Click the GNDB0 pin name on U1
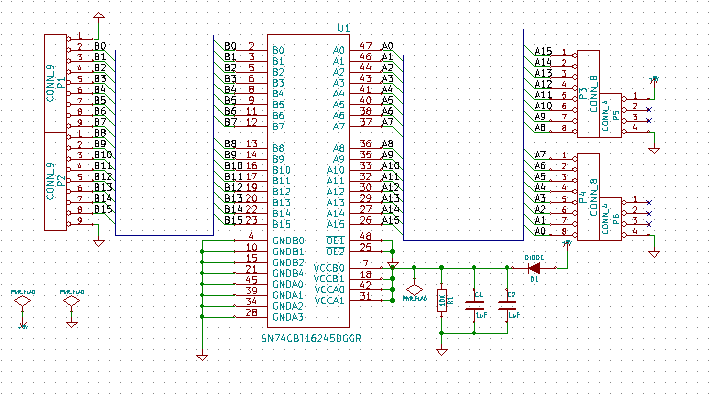This screenshot has height=398, width=710. tap(288, 240)
